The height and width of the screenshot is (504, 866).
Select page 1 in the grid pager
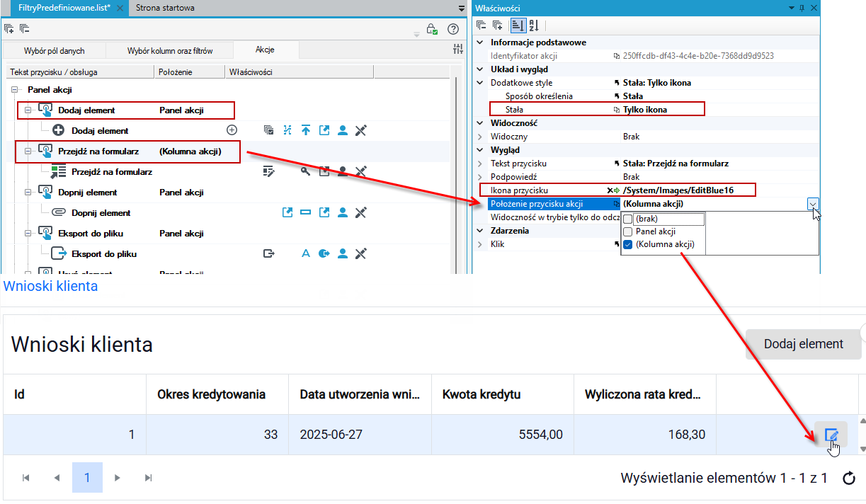(x=87, y=478)
